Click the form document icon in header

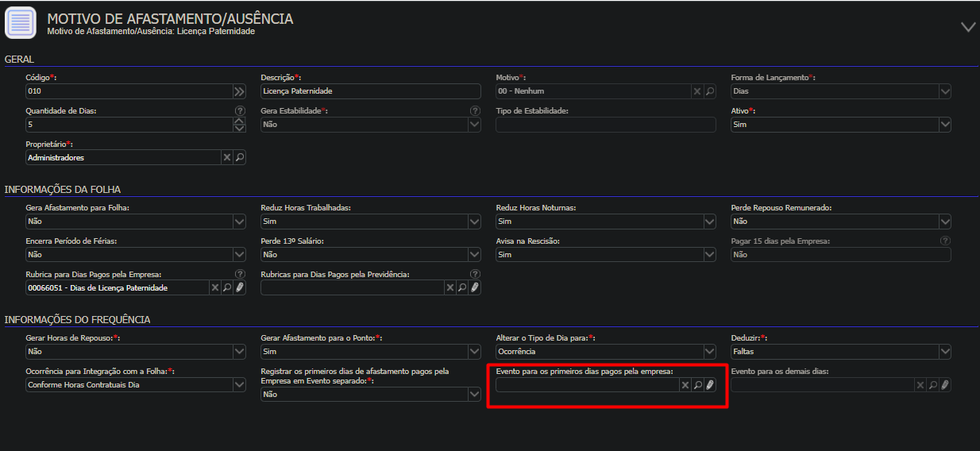point(21,22)
